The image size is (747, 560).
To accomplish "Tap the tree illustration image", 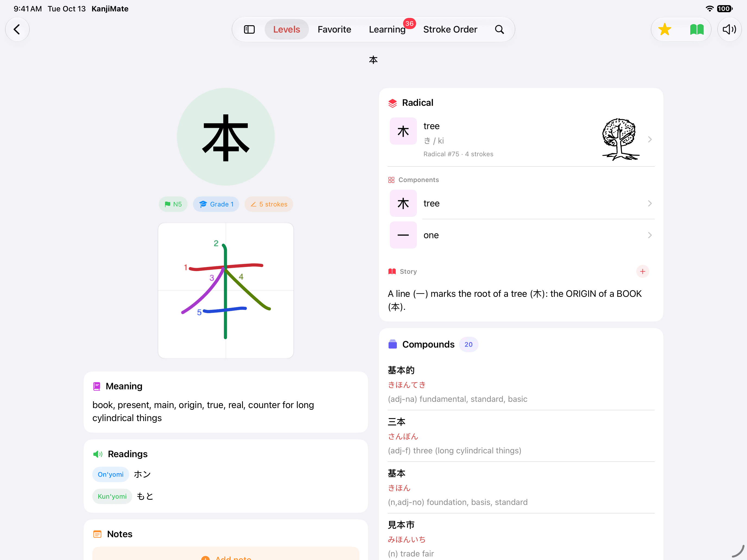I will click(x=620, y=139).
